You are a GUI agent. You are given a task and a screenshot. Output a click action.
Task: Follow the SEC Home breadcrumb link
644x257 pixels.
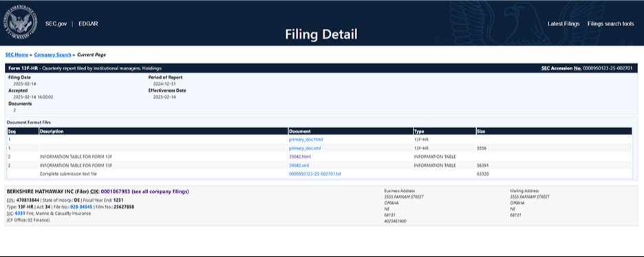[x=17, y=54]
